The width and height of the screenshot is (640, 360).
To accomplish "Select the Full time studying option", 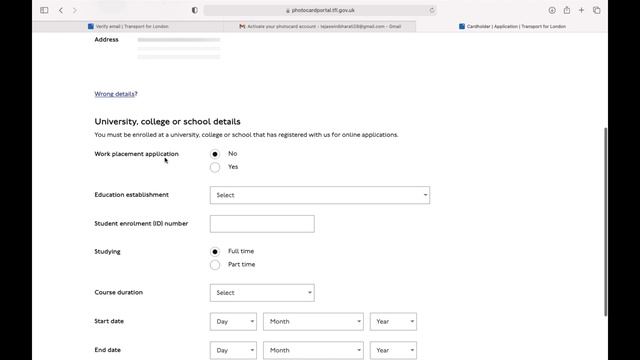I will 215,251.
